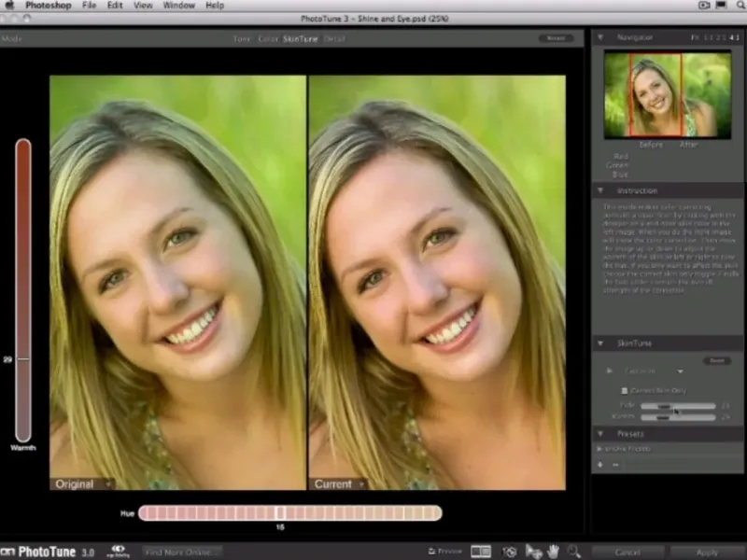Select the Zoom magnifier tool
Viewport: 747px width, 560px height.
pyautogui.click(x=574, y=552)
